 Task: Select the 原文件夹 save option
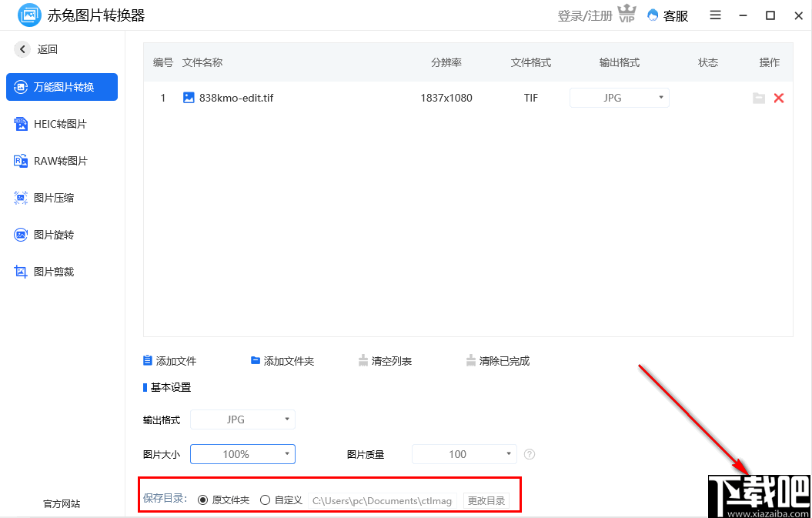[x=202, y=500]
